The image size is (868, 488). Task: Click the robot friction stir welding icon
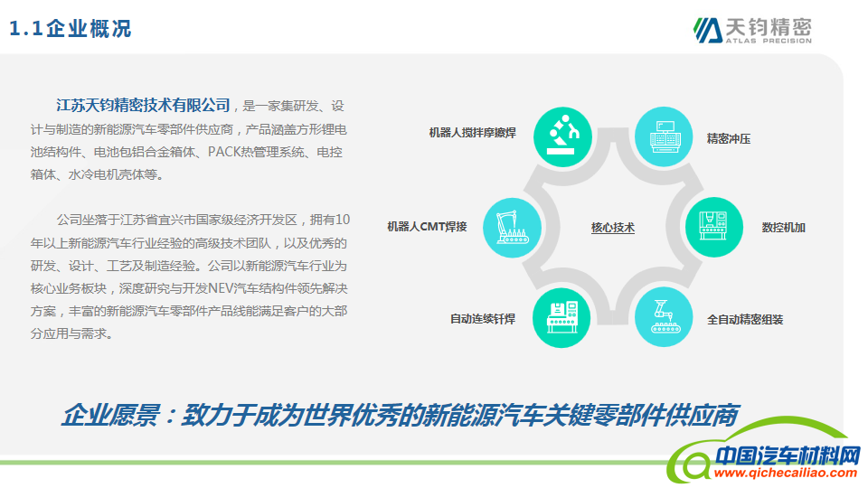[562, 138]
